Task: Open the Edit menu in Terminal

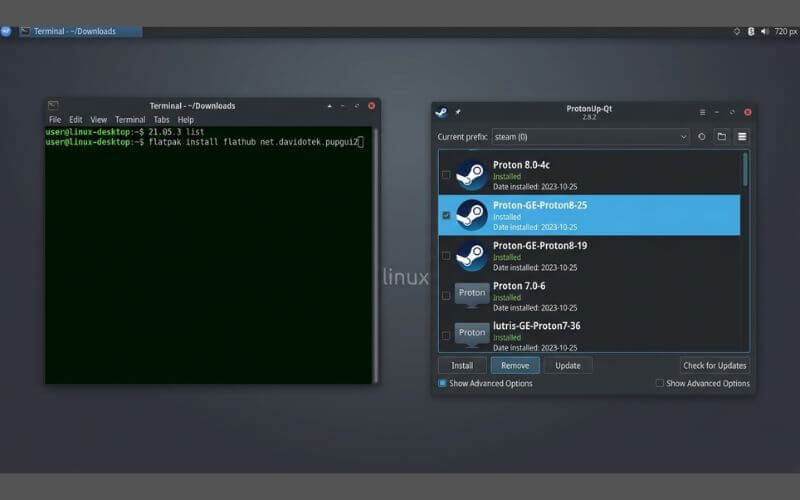Action: click(x=76, y=120)
